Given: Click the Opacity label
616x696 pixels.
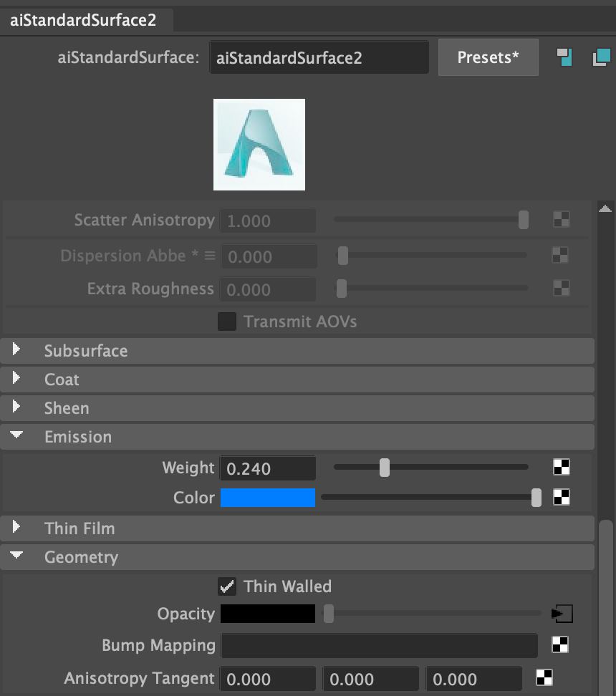Looking at the screenshot, I should coord(186,614).
